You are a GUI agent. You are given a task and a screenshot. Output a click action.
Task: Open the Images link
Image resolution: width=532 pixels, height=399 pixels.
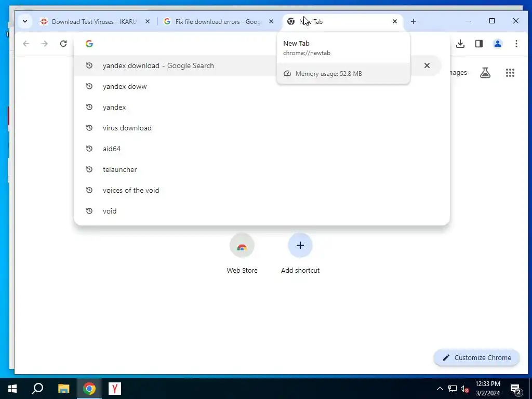pyautogui.click(x=458, y=73)
